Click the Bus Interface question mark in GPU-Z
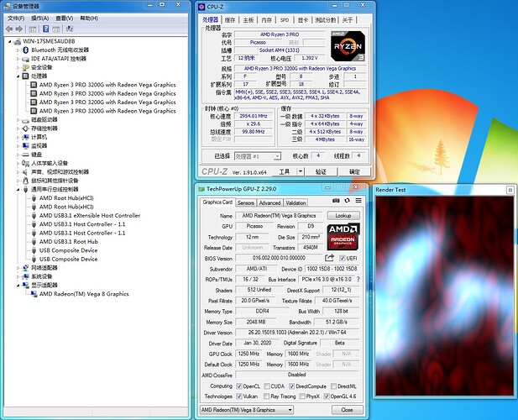This screenshot has width=518, height=420. coord(358,279)
